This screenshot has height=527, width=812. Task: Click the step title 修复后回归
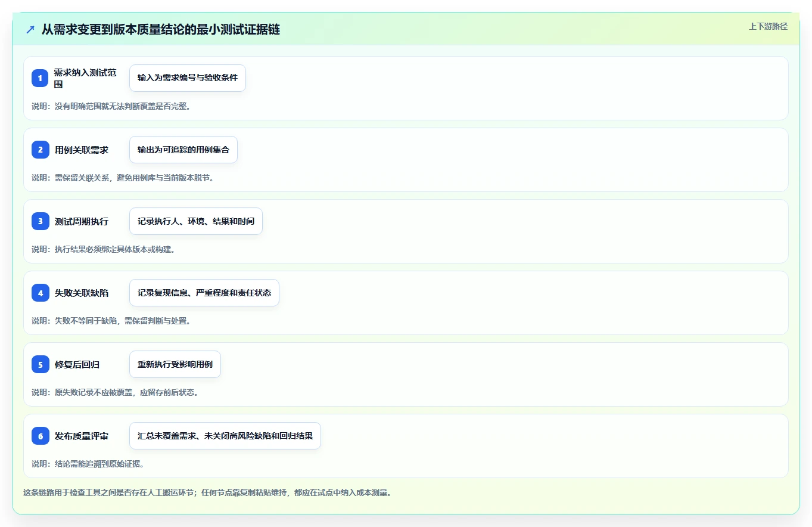pos(77,365)
